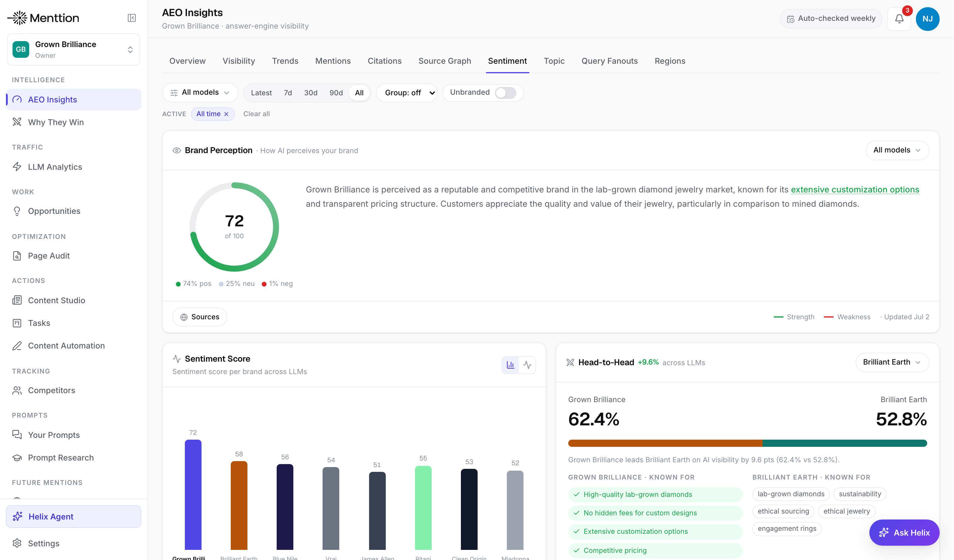954x560 pixels.
Task: Open the Query Fanouts tab
Action: [x=609, y=61]
